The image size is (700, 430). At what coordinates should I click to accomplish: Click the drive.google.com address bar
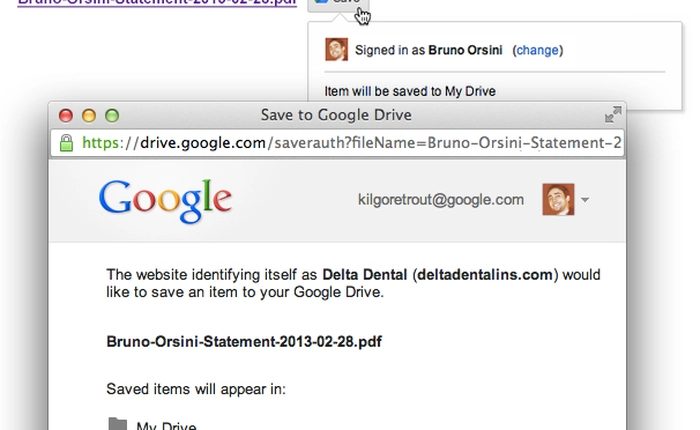(338, 143)
